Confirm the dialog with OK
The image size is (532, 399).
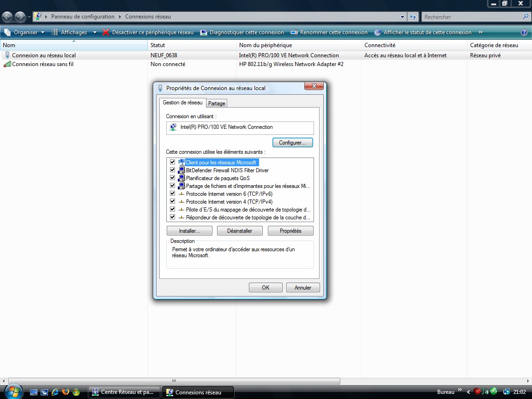click(266, 287)
